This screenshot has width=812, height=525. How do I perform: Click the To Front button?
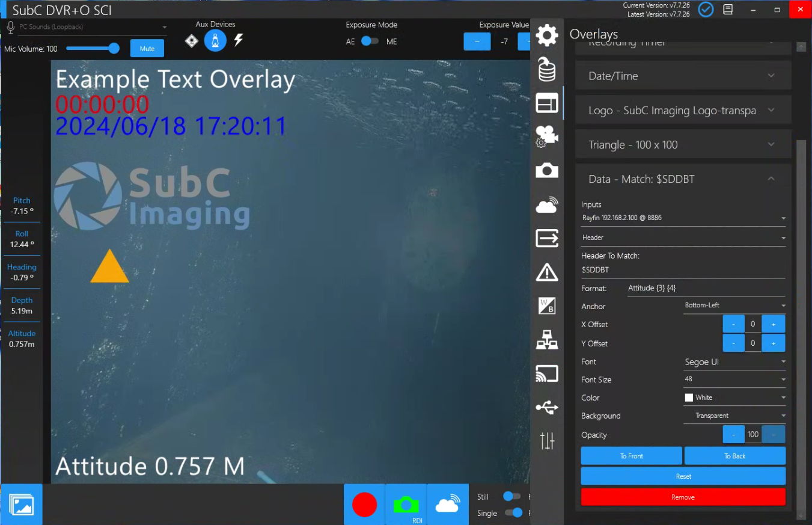tap(631, 456)
